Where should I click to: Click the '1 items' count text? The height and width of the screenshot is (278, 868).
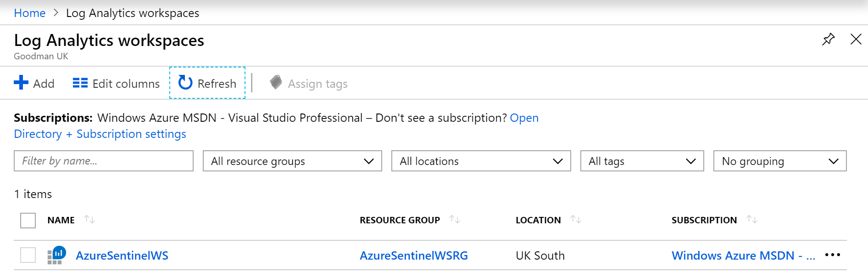point(33,194)
